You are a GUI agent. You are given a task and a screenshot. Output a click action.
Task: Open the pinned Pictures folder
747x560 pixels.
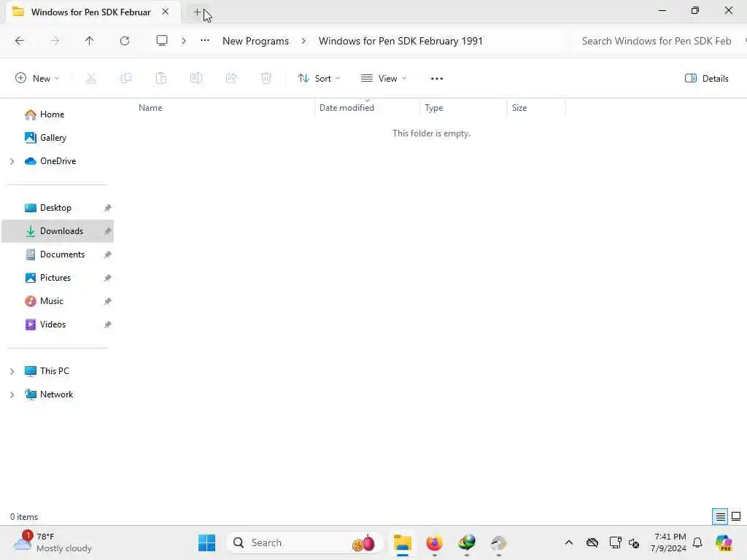pos(57,278)
